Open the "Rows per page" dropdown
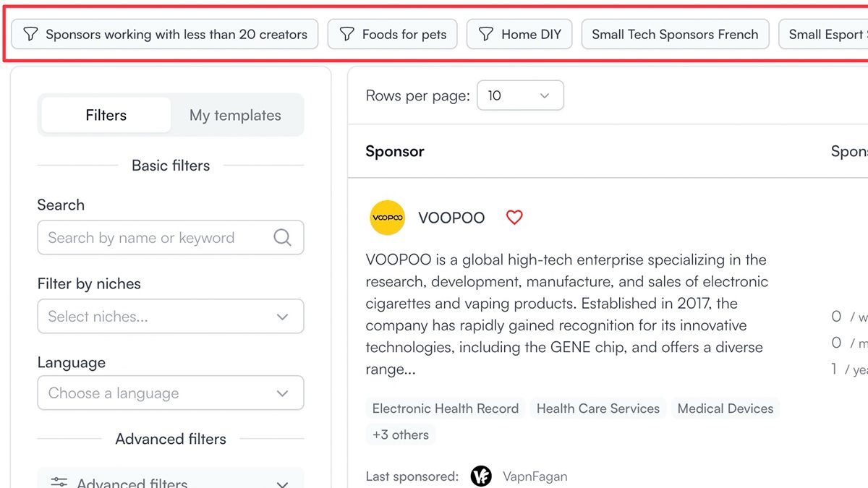The image size is (868, 488). tap(520, 95)
